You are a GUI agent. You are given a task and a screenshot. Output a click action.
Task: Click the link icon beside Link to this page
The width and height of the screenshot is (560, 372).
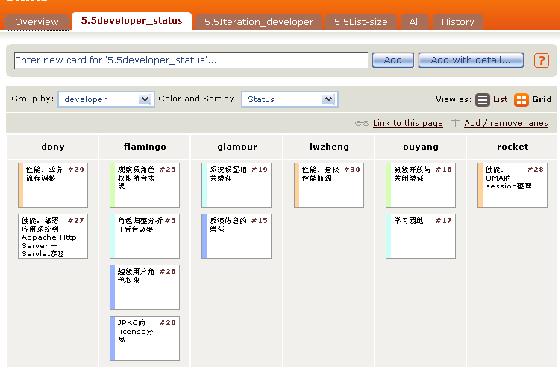362,123
